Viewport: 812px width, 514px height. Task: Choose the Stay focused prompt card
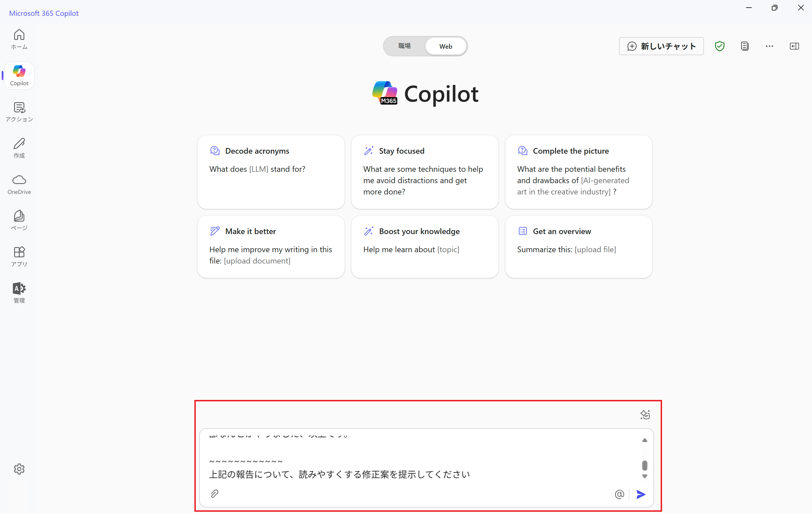click(425, 172)
